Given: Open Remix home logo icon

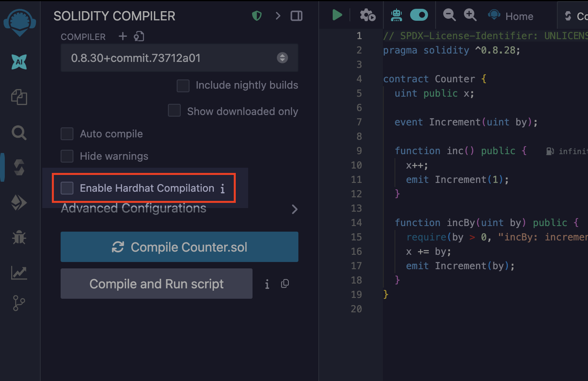Looking at the screenshot, I should tap(20, 22).
